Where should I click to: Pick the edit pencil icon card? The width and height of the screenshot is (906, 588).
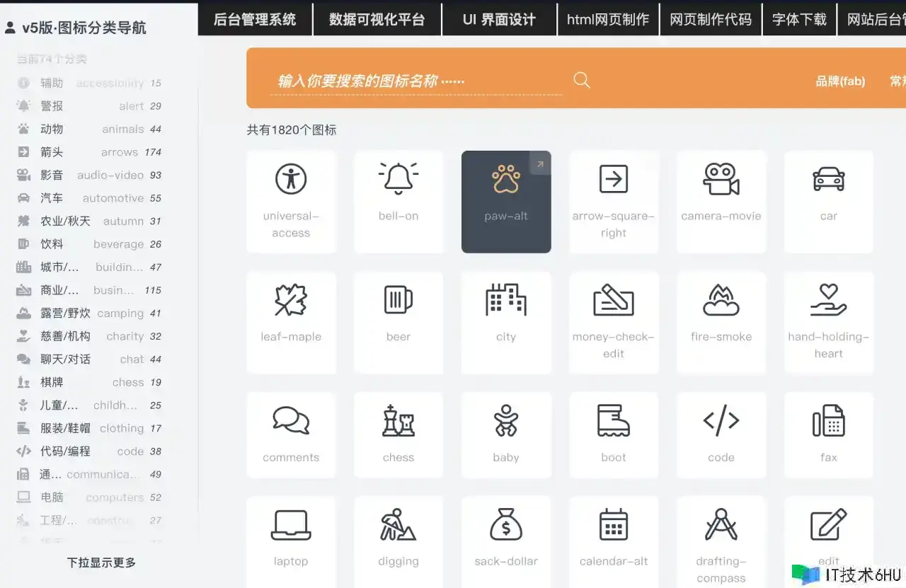click(829, 542)
